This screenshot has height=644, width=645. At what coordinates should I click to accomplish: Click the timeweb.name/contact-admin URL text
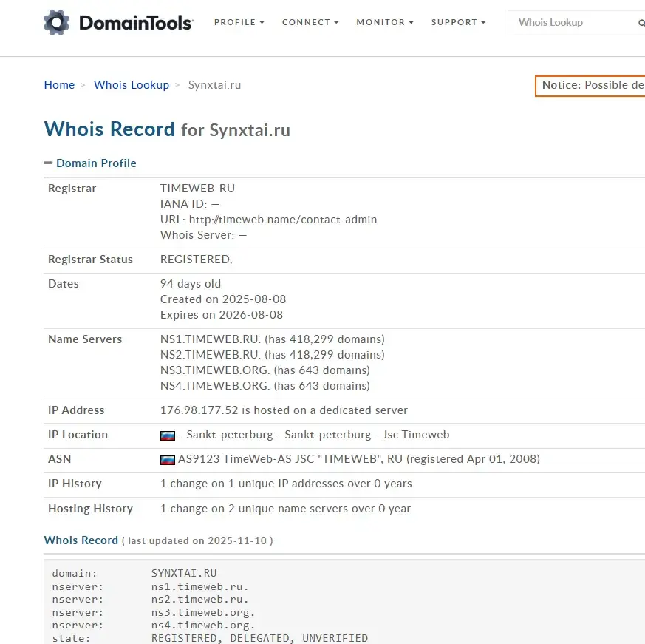point(283,220)
